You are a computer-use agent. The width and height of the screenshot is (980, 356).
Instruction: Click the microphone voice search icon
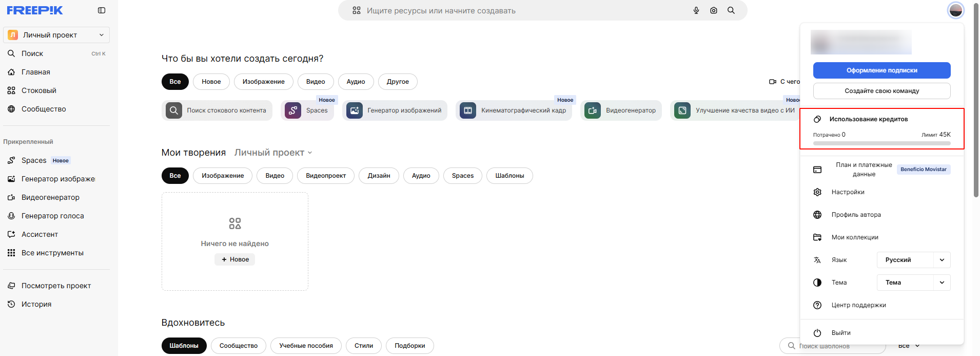pyautogui.click(x=696, y=10)
